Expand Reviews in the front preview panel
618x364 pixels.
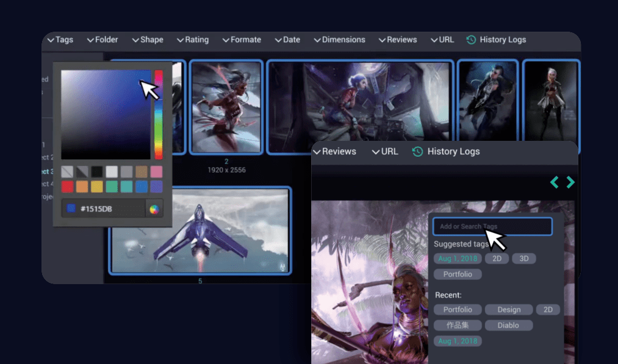tap(334, 151)
